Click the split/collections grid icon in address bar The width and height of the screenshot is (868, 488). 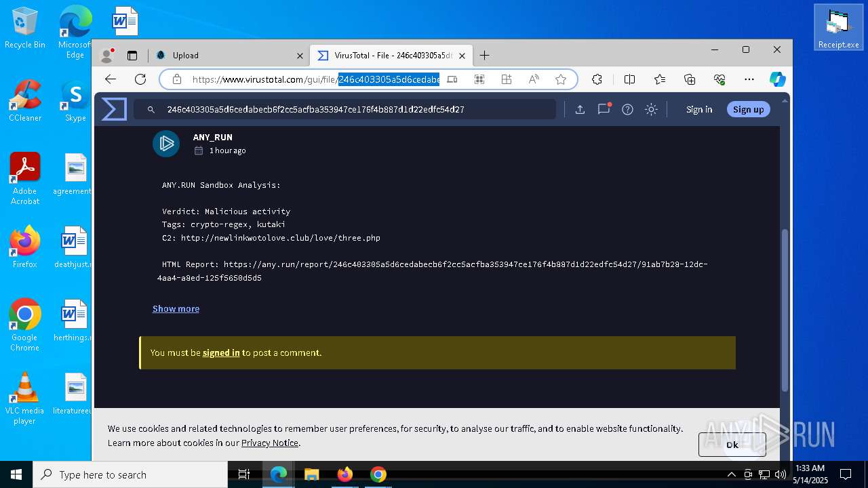pyautogui.click(x=507, y=79)
